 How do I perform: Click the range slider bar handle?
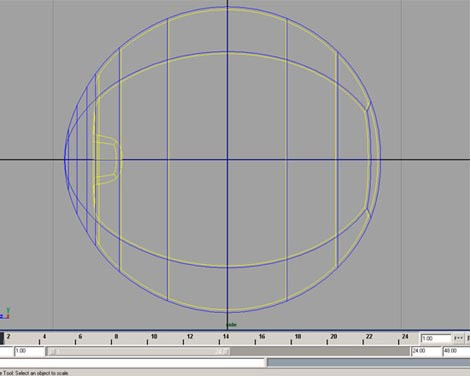coord(138,351)
